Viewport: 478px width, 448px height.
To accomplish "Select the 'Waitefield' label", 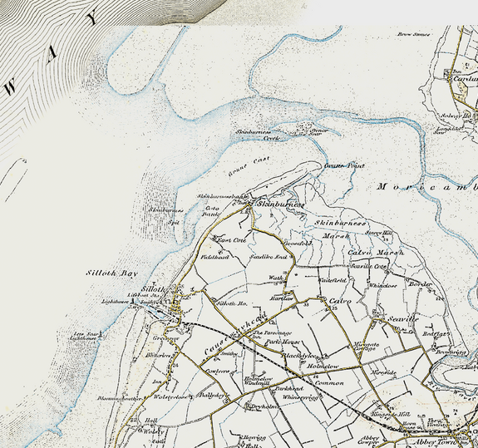I will coord(333,280).
